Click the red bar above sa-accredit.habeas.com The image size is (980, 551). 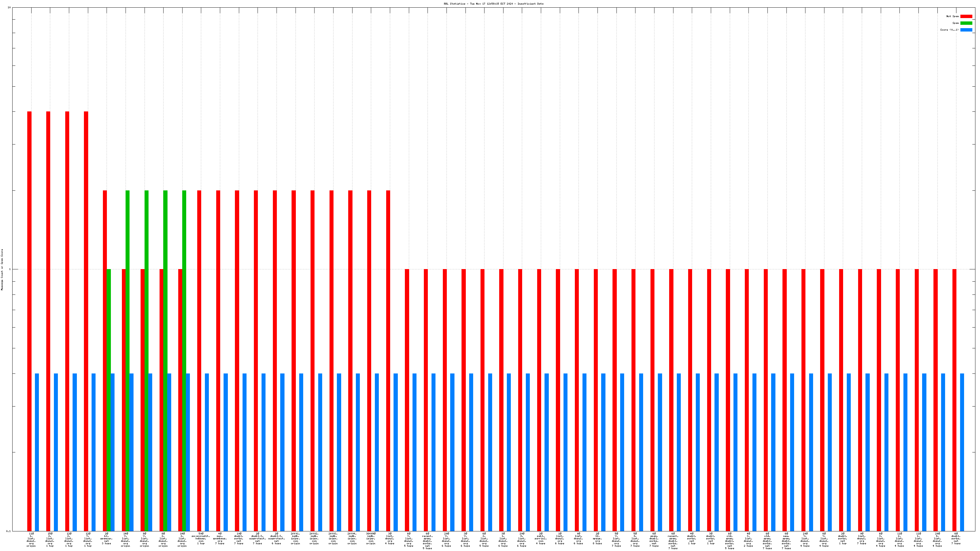[199, 361]
